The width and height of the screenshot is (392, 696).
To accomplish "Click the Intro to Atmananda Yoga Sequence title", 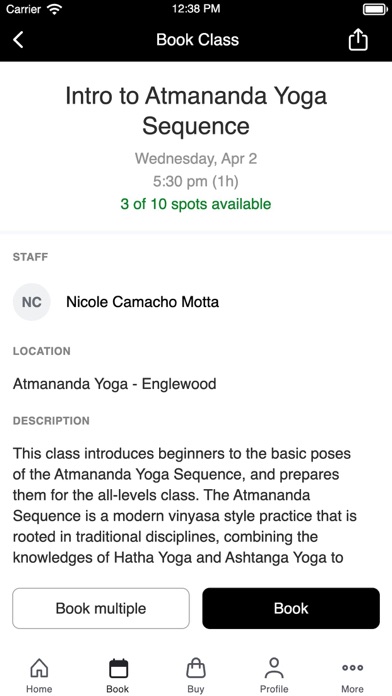I will pos(196,111).
